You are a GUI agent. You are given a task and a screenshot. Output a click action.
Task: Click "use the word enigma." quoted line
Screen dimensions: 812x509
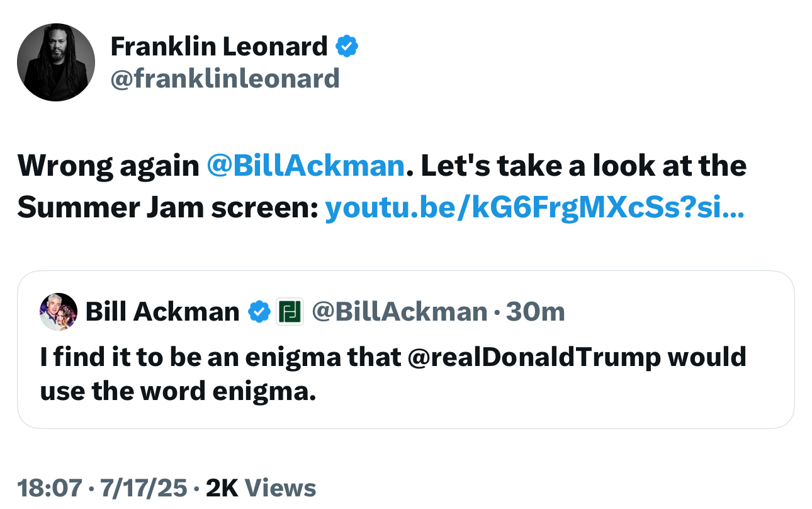tap(178, 391)
